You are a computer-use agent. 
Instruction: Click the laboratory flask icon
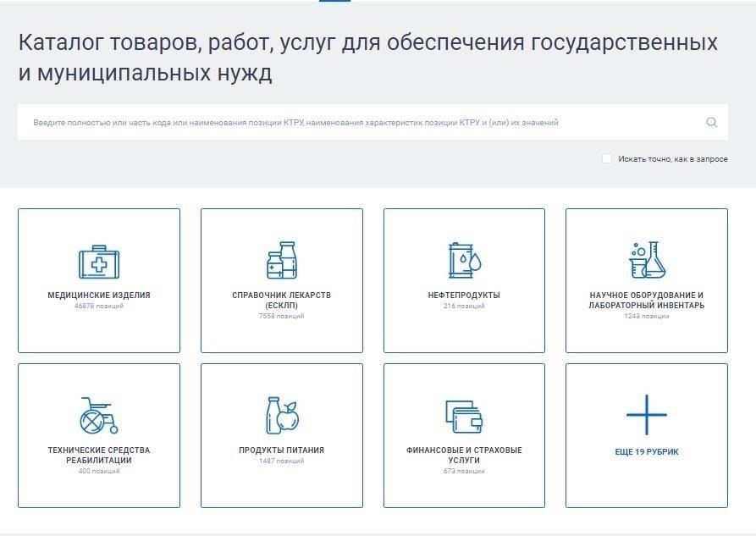(647, 260)
